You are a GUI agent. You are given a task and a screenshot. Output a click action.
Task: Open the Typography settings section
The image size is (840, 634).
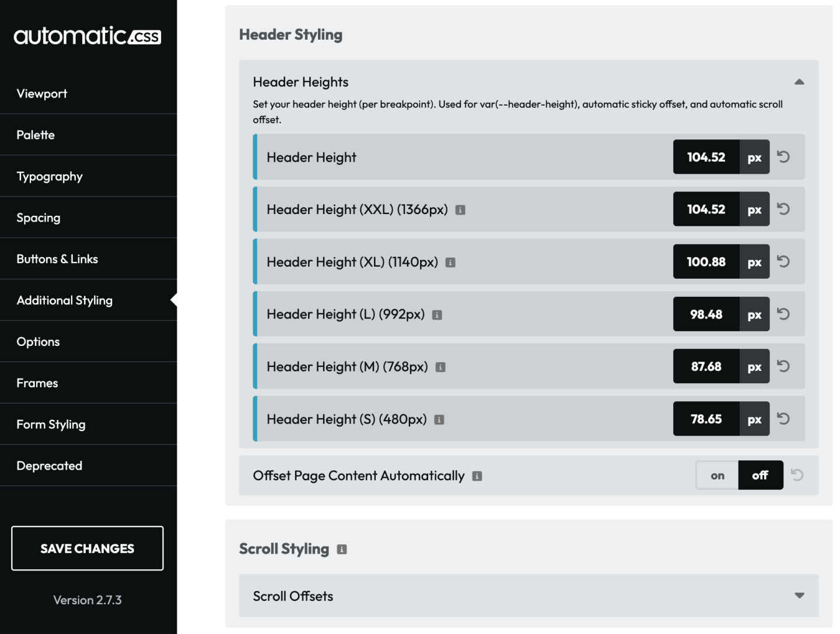click(x=50, y=176)
